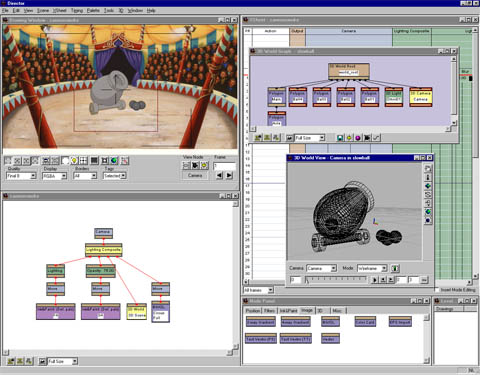Switch to the Filters tab in the Node Panel
Screen dimensions: 480x375
pos(269,311)
